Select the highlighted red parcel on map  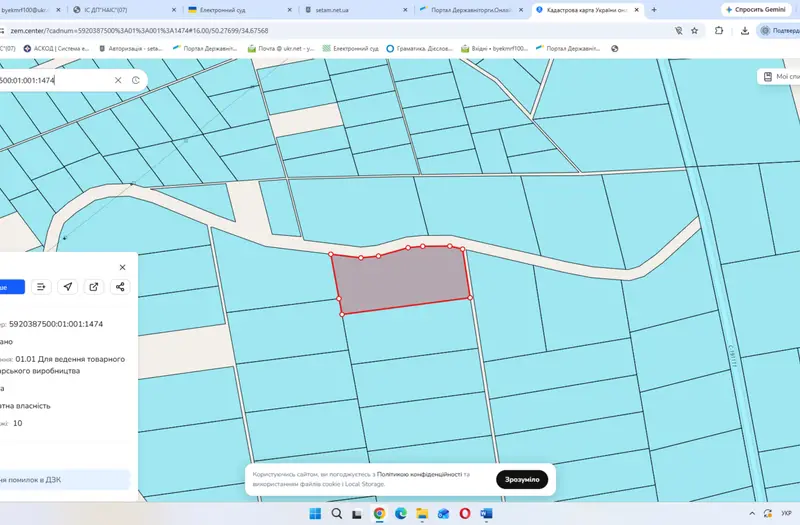403,280
